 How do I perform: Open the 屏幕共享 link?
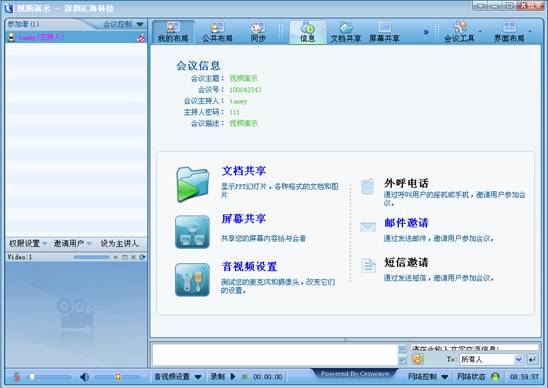(x=244, y=219)
